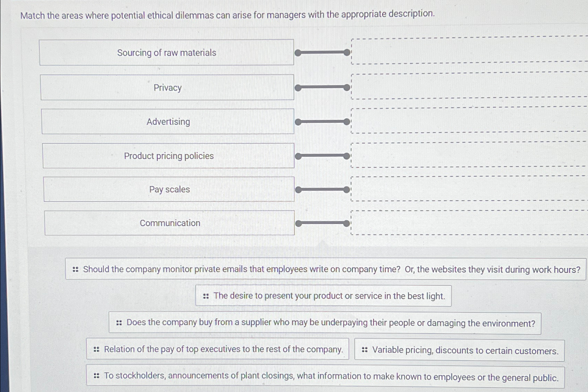Click drag handle icon on stockholders announcements option
588x392 pixels.
(97, 376)
